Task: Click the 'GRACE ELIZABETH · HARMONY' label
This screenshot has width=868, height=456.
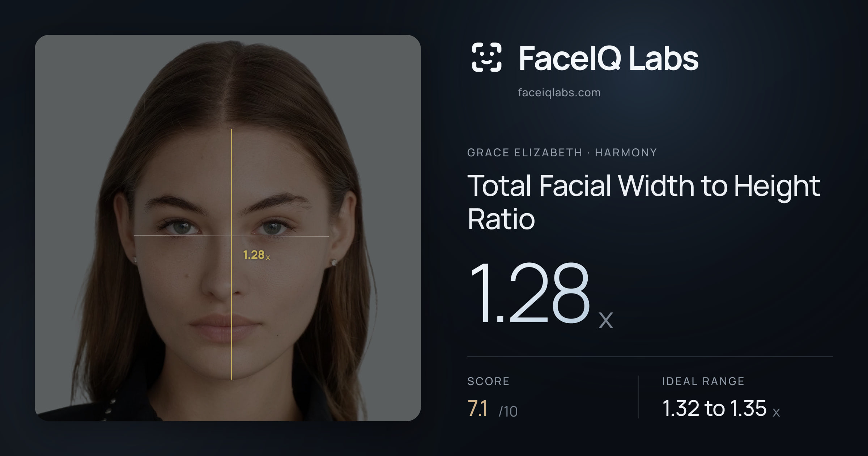Action: coord(562,152)
